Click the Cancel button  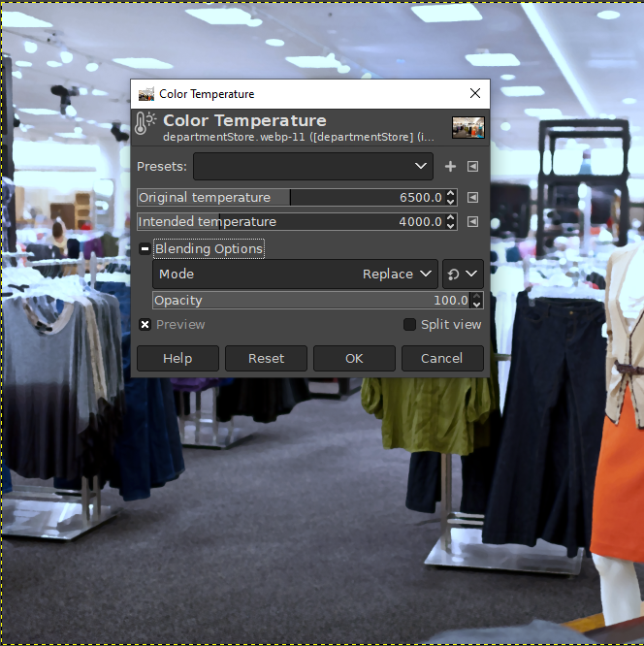(x=442, y=359)
